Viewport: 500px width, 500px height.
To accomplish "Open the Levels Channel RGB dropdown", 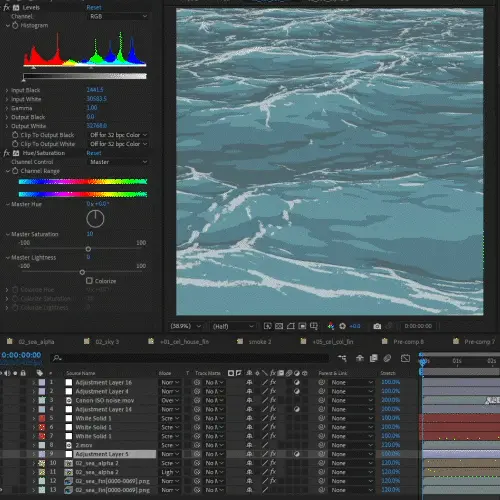I will [x=117, y=16].
